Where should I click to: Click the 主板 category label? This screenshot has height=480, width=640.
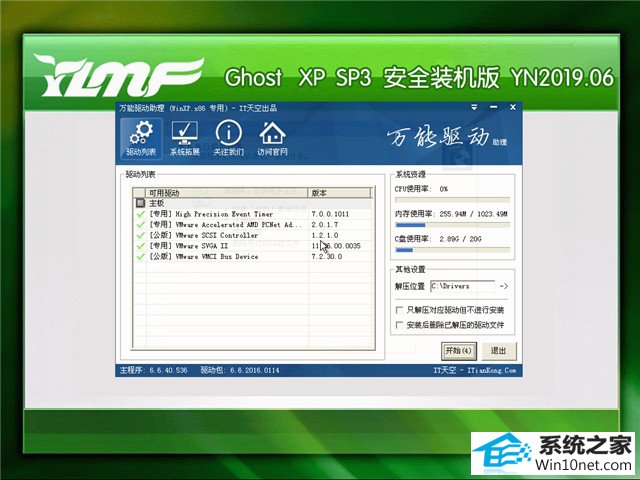pos(156,203)
